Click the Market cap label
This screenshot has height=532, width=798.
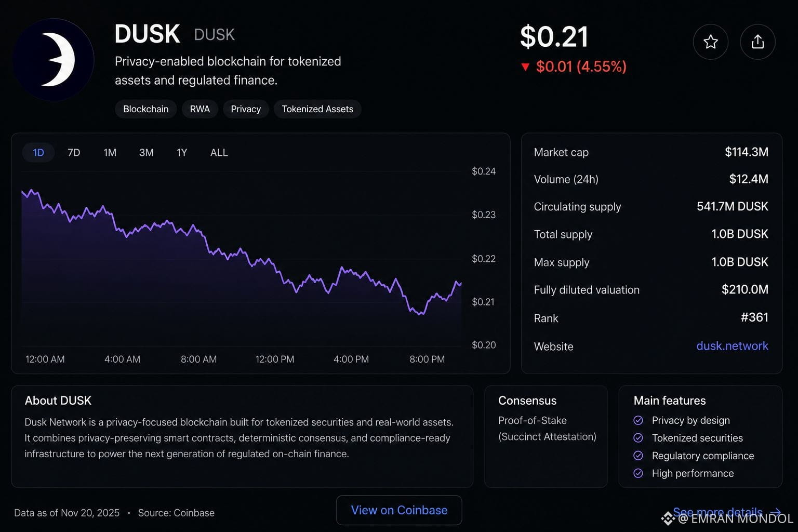(561, 152)
